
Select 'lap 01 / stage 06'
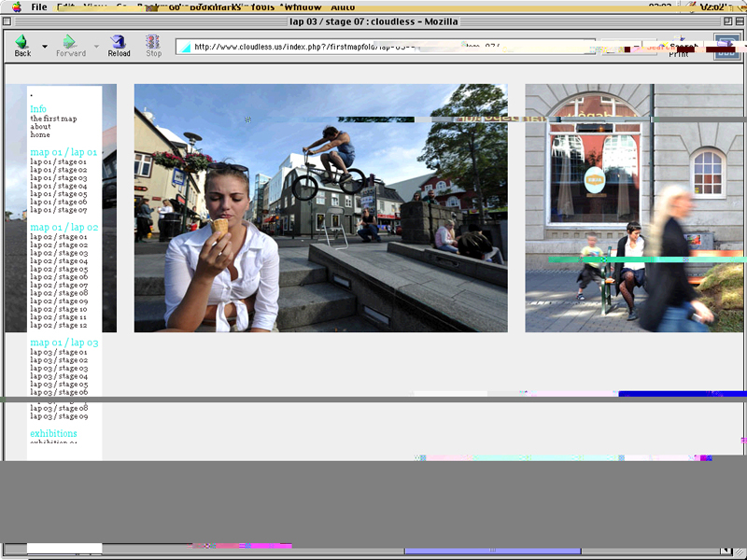click(59, 202)
